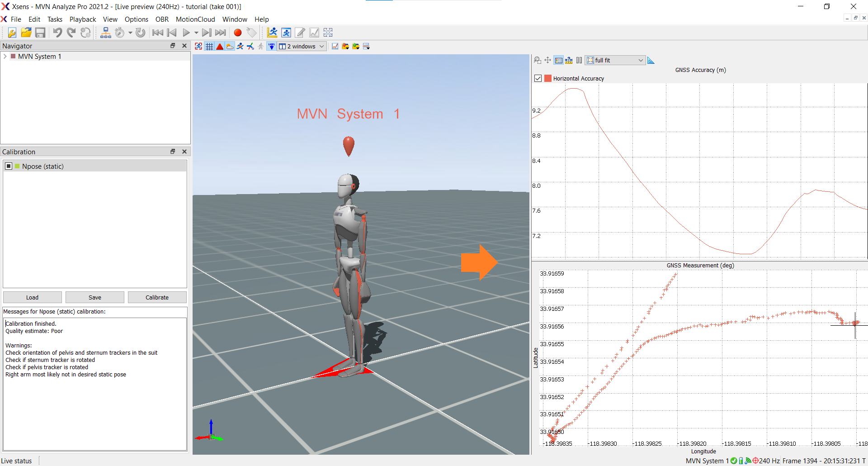This screenshot has width=868, height=466.
Task: Open the 2 windows layout dropdown
Action: (302, 47)
